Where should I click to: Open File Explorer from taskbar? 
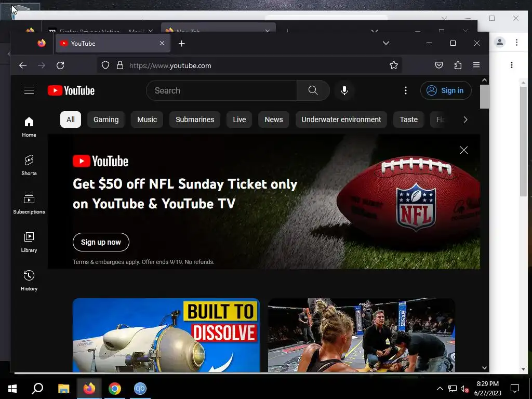(63, 388)
